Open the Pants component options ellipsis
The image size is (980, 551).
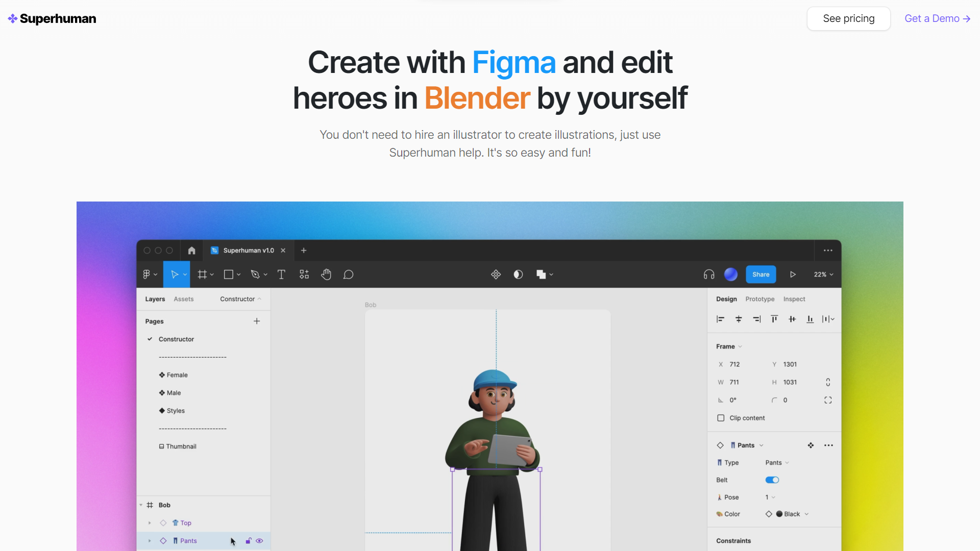(x=828, y=445)
